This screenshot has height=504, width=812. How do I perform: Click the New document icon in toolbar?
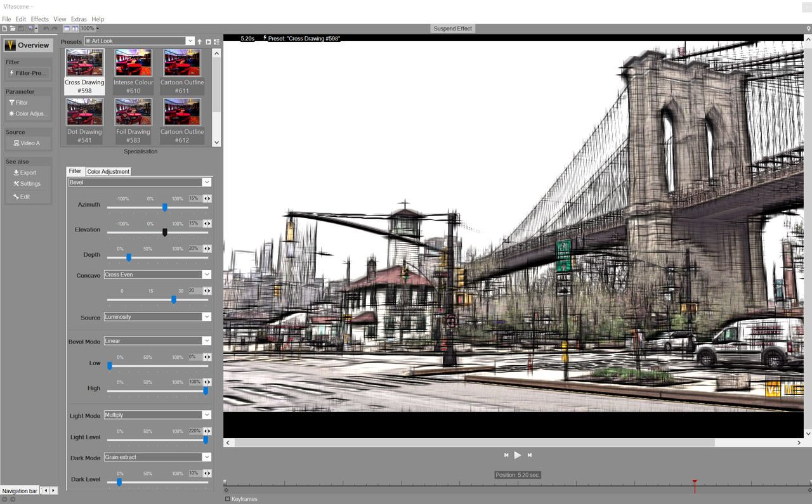pyautogui.click(x=5, y=29)
